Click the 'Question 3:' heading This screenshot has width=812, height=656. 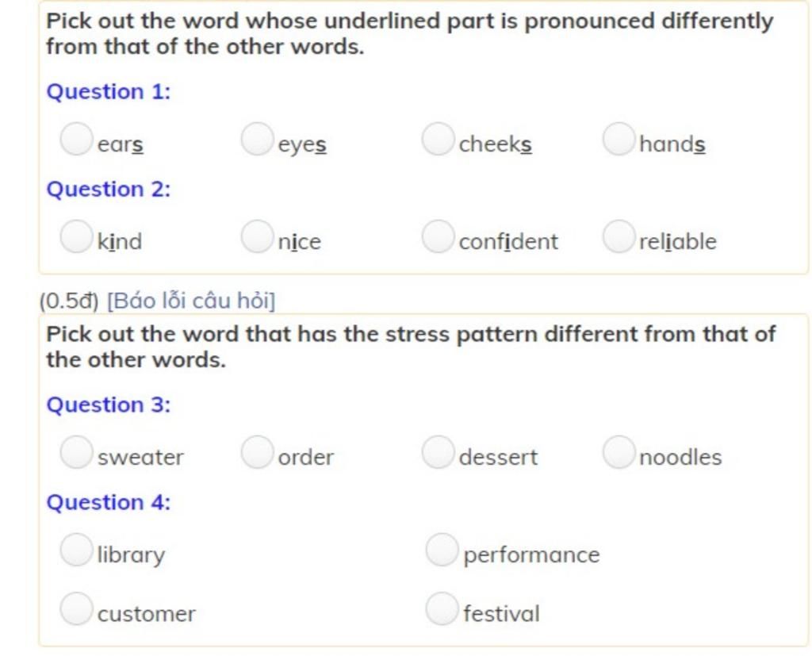(x=109, y=405)
